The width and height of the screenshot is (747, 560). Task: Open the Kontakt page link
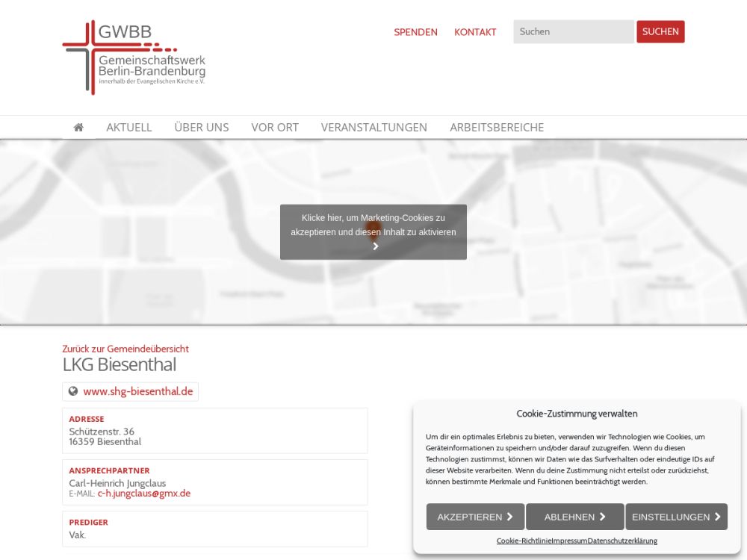coord(475,32)
